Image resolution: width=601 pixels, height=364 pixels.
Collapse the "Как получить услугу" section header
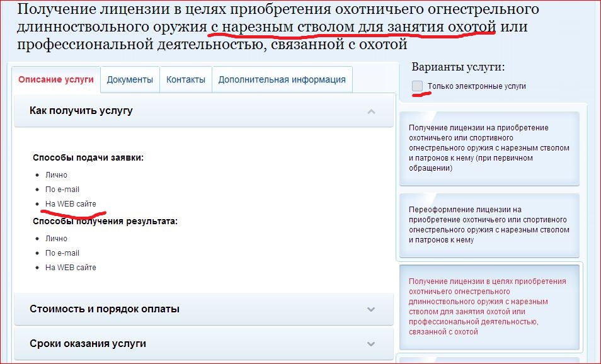(81, 111)
